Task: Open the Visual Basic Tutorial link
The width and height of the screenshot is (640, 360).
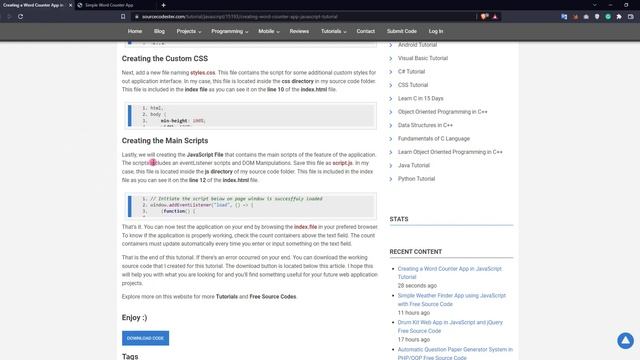Action: coord(423,58)
